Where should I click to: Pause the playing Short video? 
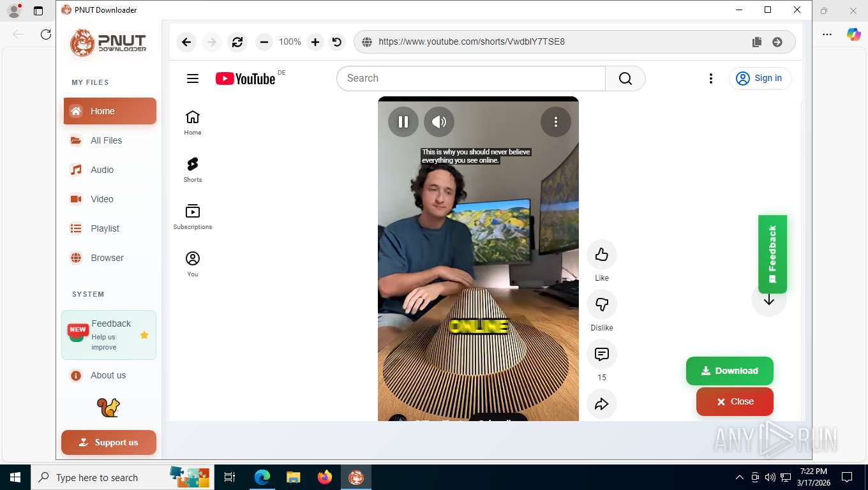(x=403, y=122)
